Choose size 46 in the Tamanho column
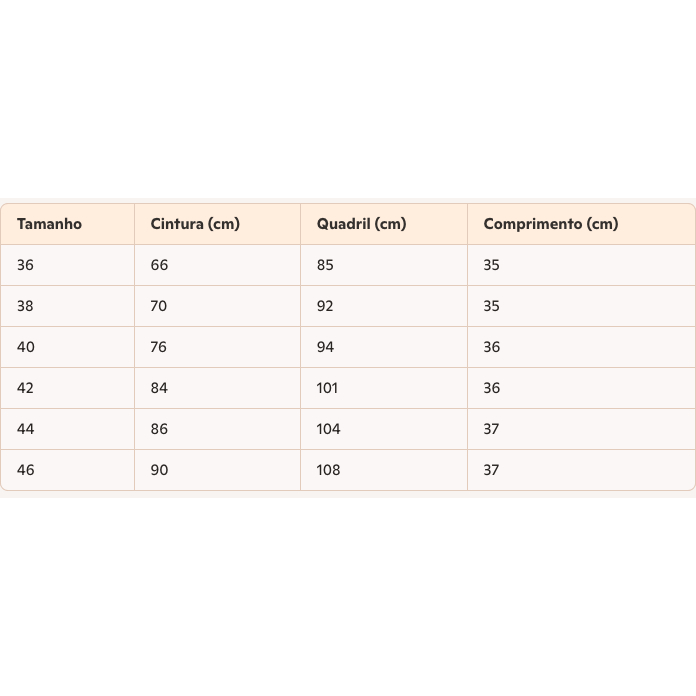The height and width of the screenshot is (696, 696). point(26,470)
